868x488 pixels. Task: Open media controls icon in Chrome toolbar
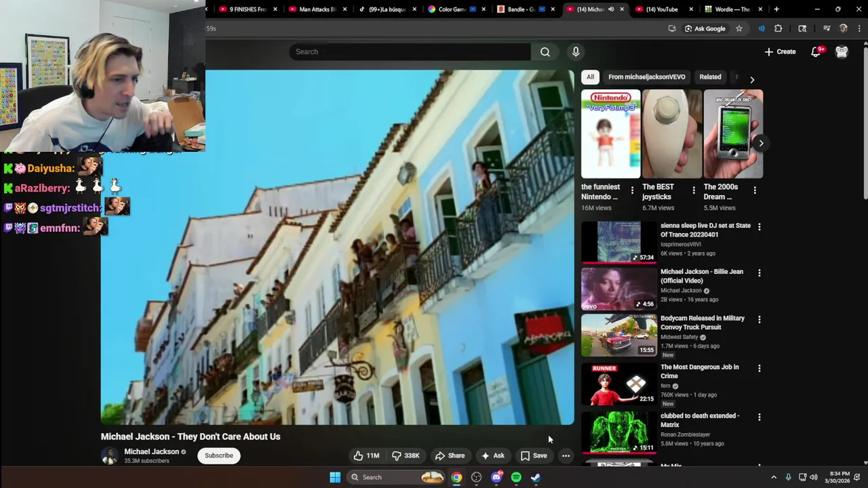click(827, 28)
